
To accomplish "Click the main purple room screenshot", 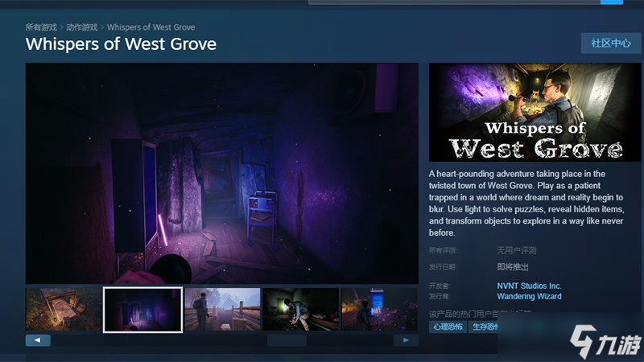I will tap(221, 173).
